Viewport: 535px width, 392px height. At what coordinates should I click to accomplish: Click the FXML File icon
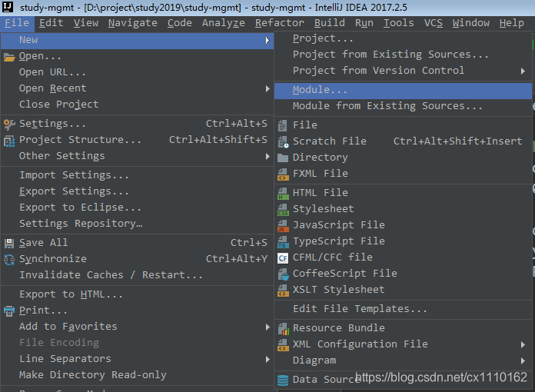click(283, 174)
